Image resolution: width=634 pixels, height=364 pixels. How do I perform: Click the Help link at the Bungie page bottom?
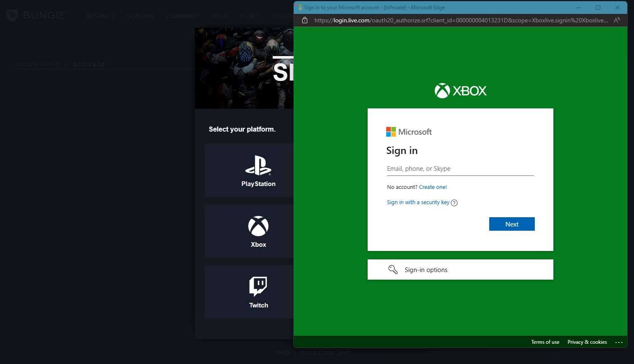coord(283,352)
